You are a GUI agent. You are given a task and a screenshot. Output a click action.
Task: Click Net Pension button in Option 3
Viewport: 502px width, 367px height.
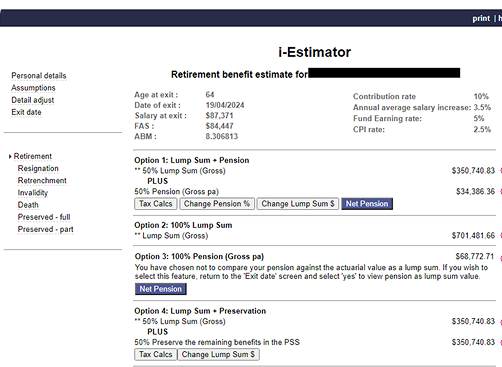tap(161, 289)
